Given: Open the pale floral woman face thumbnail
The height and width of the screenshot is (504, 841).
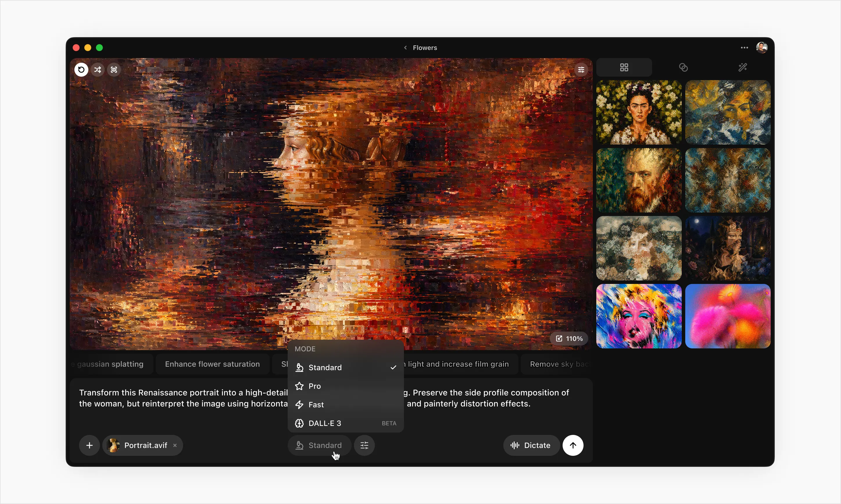Looking at the screenshot, I should [639, 248].
